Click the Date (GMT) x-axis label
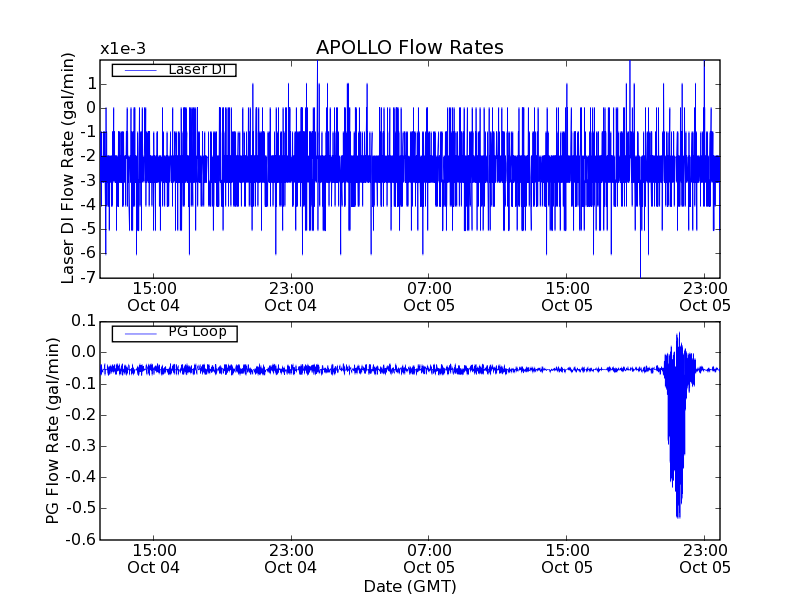 [x=409, y=586]
